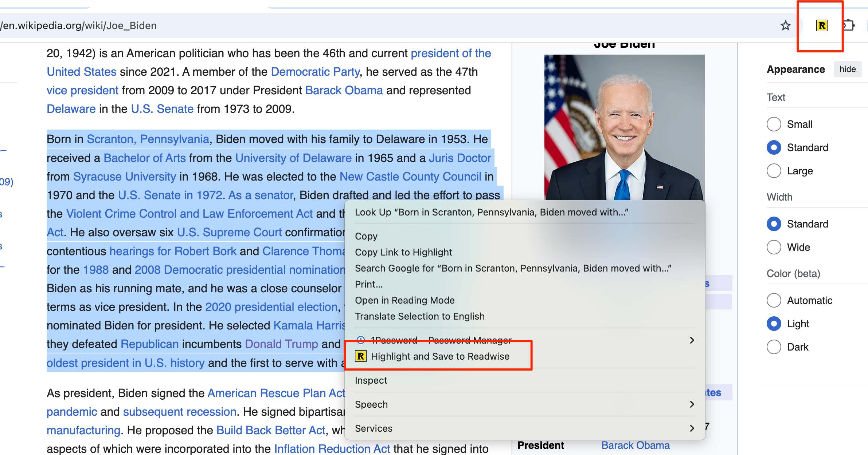Choose Translate Selection to English
Image resolution: width=868 pixels, height=455 pixels.
[419, 316]
